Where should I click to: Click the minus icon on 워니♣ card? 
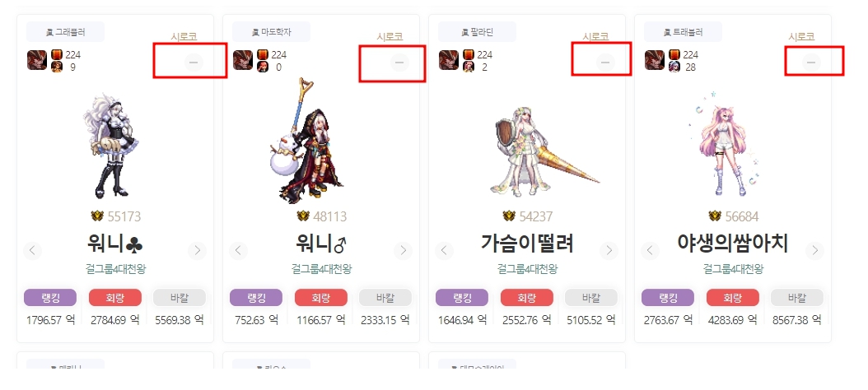(x=194, y=62)
